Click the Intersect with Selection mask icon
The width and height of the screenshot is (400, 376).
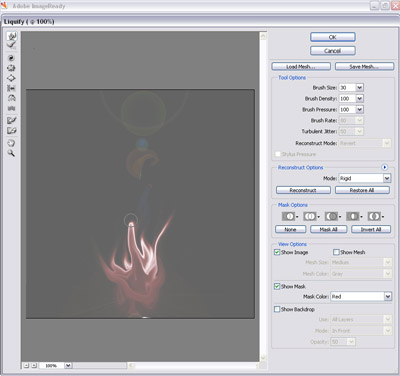[x=353, y=216]
